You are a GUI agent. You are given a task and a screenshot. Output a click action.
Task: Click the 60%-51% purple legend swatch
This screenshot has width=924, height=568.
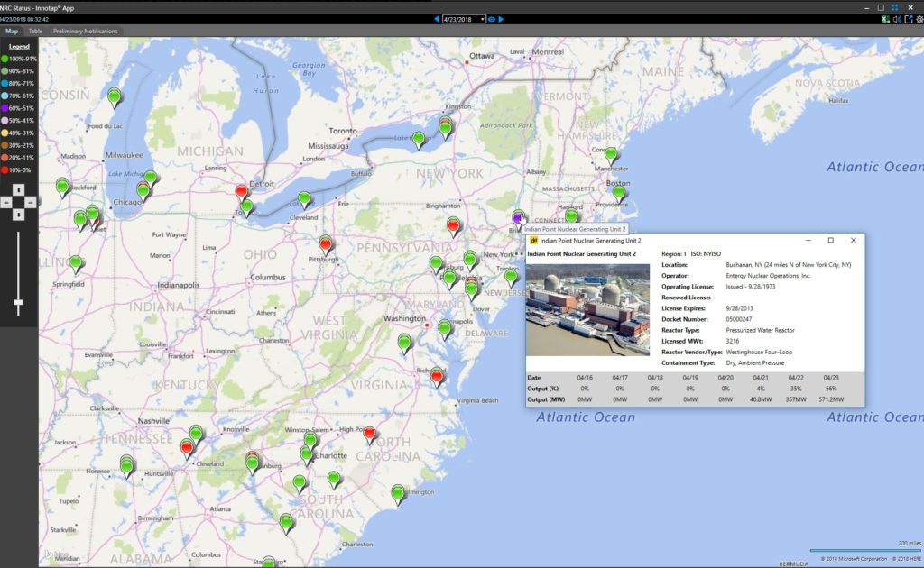5,108
